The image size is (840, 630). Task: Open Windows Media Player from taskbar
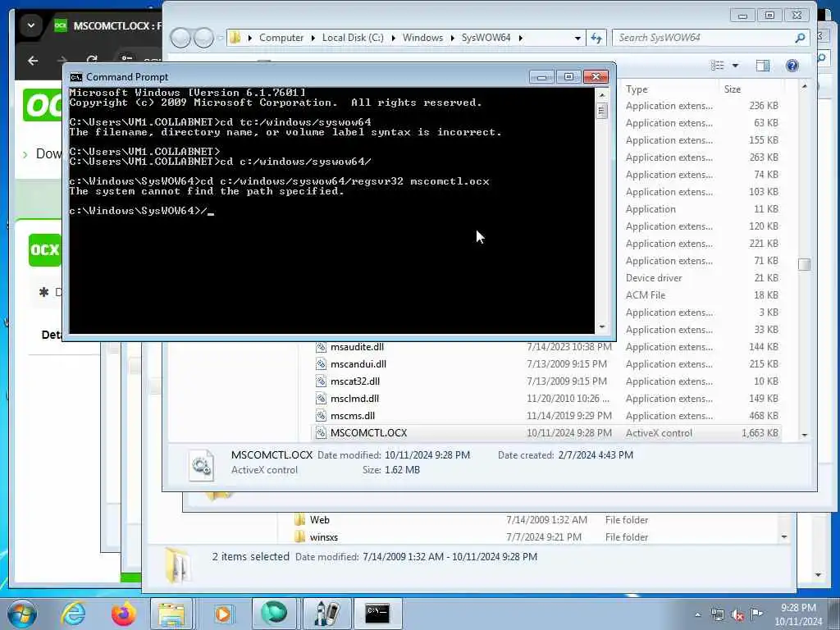pyautogui.click(x=223, y=614)
